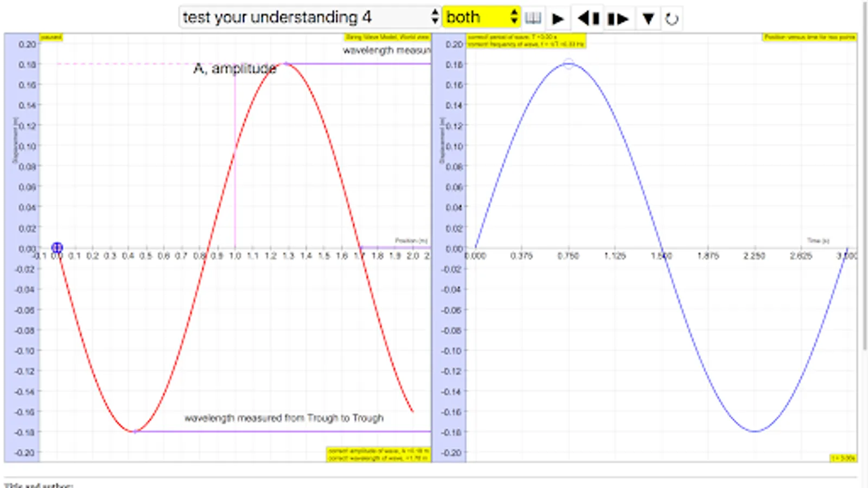Reset the simulation with circular arrow
The width and height of the screenshot is (868, 488).
(672, 19)
